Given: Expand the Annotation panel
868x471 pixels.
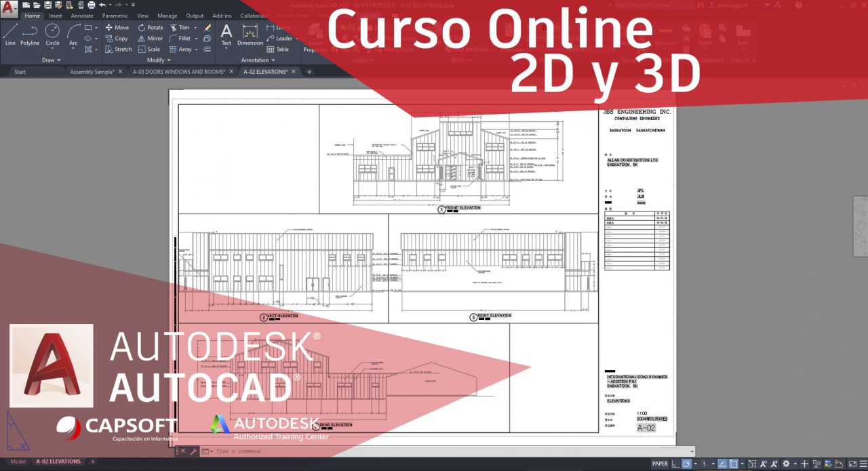Looking at the screenshot, I should [x=258, y=60].
